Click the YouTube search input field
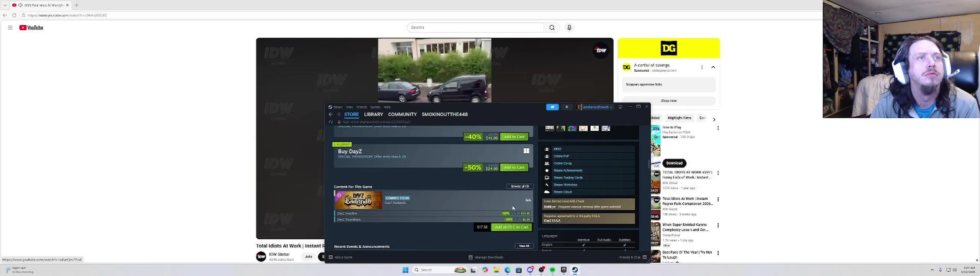 (x=475, y=28)
